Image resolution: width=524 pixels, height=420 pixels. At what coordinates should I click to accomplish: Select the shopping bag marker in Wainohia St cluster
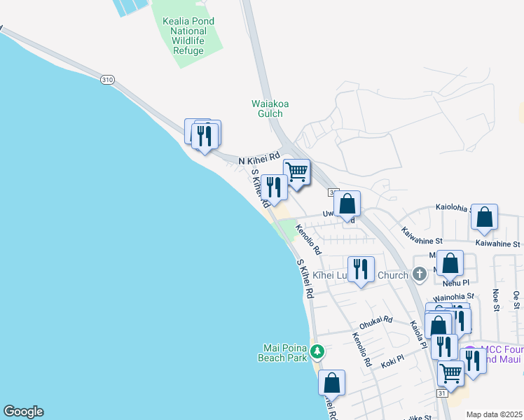(438, 325)
